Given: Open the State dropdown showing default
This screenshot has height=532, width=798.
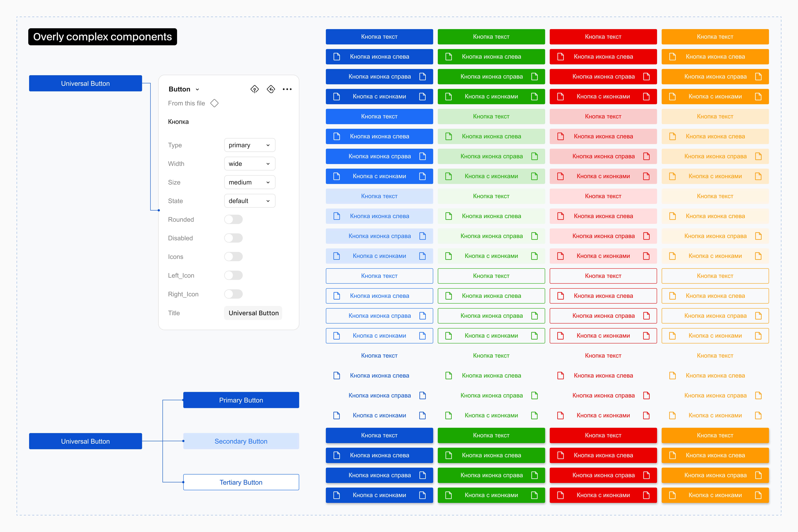Looking at the screenshot, I should pos(250,201).
